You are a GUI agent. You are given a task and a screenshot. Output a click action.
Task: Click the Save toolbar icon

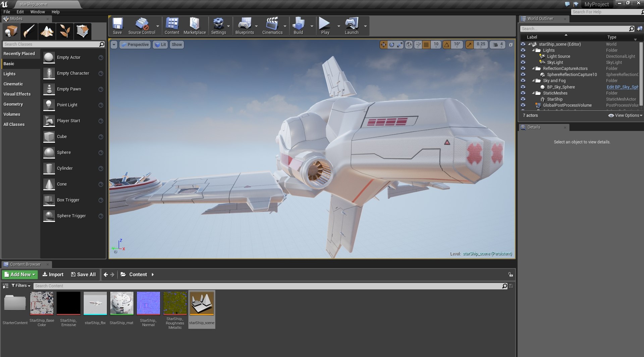tap(117, 26)
